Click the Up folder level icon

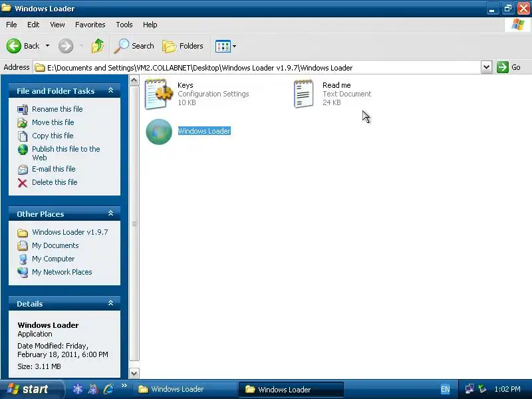tap(98, 46)
